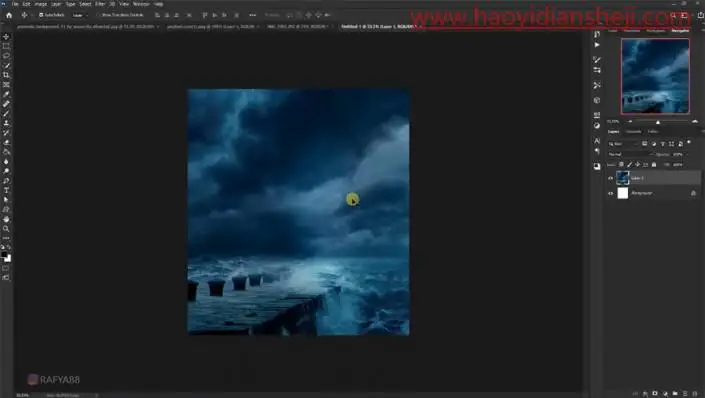Open the Window menu
Image resolution: width=705 pixels, height=398 pixels.
pyautogui.click(x=141, y=4)
